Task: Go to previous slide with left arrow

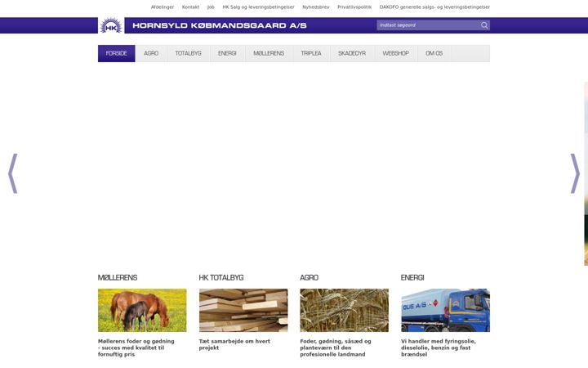Action: [13, 173]
